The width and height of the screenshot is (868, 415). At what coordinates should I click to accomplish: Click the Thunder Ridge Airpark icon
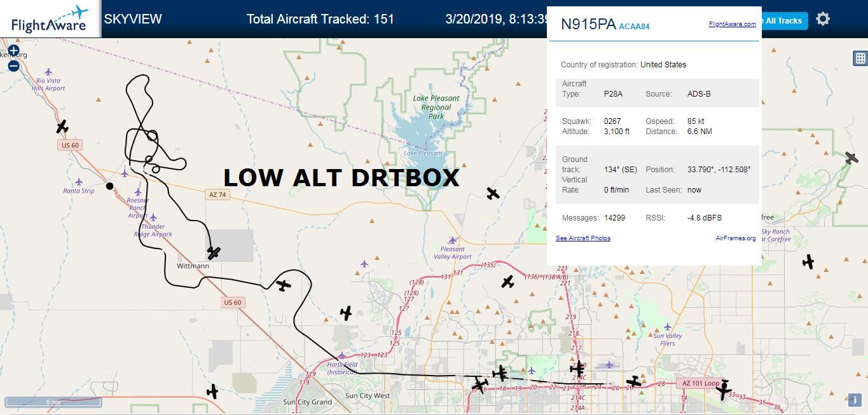pyautogui.click(x=153, y=217)
